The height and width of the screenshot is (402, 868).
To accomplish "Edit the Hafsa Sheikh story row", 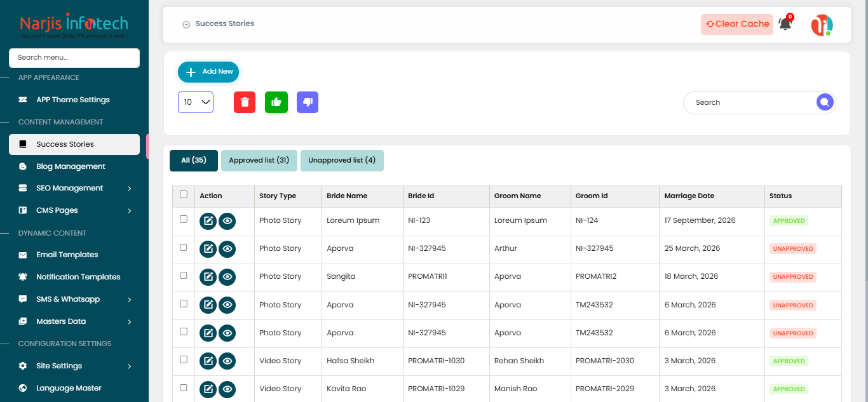I will pos(208,361).
